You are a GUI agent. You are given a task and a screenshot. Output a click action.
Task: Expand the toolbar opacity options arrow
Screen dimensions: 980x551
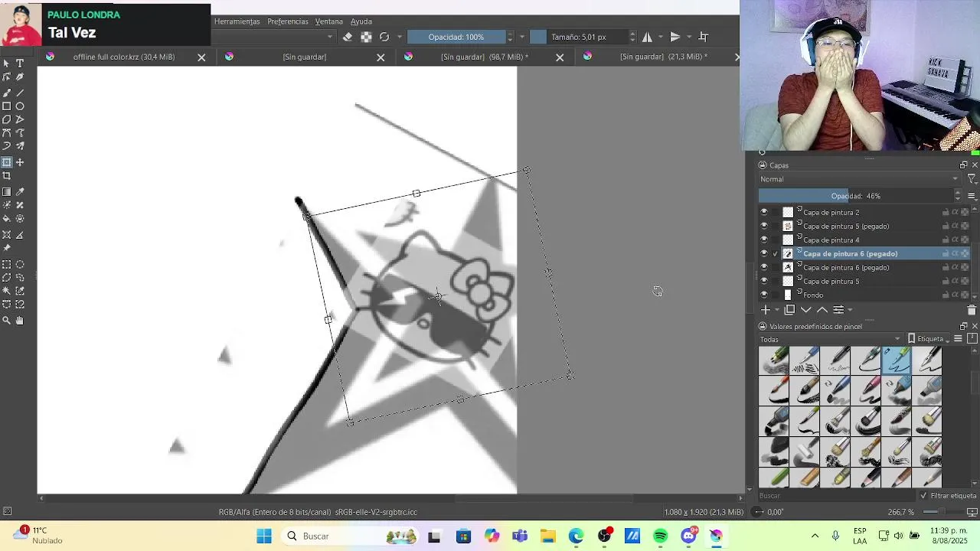pyautogui.click(x=522, y=37)
